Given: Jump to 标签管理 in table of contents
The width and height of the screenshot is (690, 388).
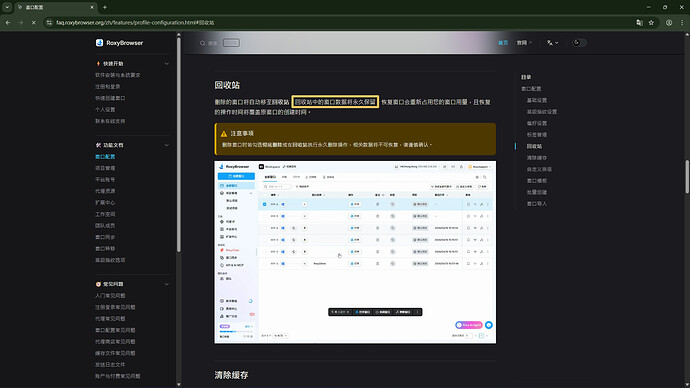Looking at the screenshot, I should click(537, 135).
